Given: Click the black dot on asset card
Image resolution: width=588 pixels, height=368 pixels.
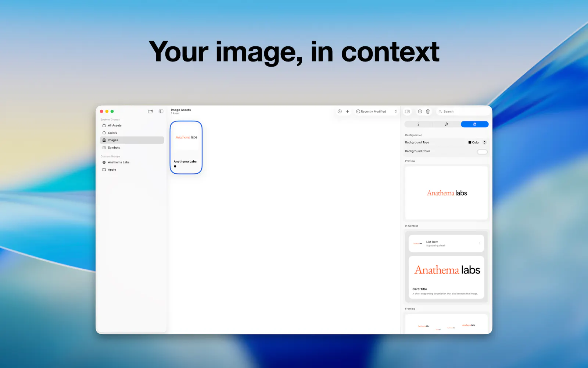Looking at the screenshot, I should click(x=175, y=166).
